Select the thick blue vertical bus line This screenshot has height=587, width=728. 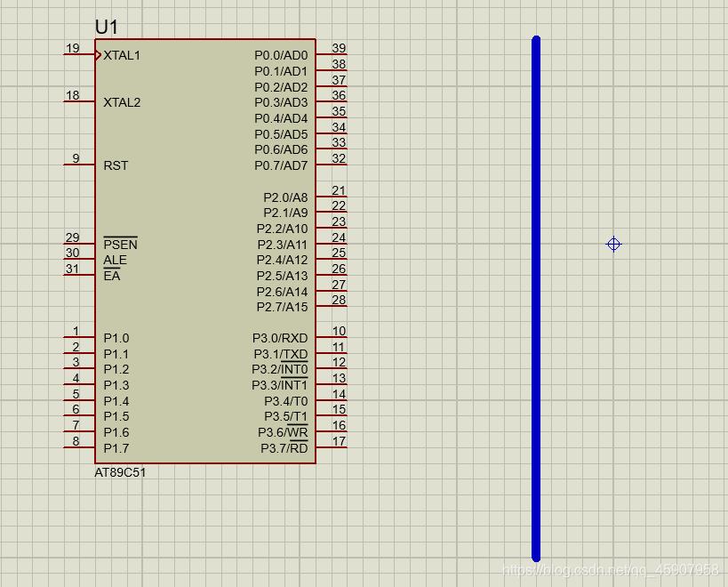536,299
